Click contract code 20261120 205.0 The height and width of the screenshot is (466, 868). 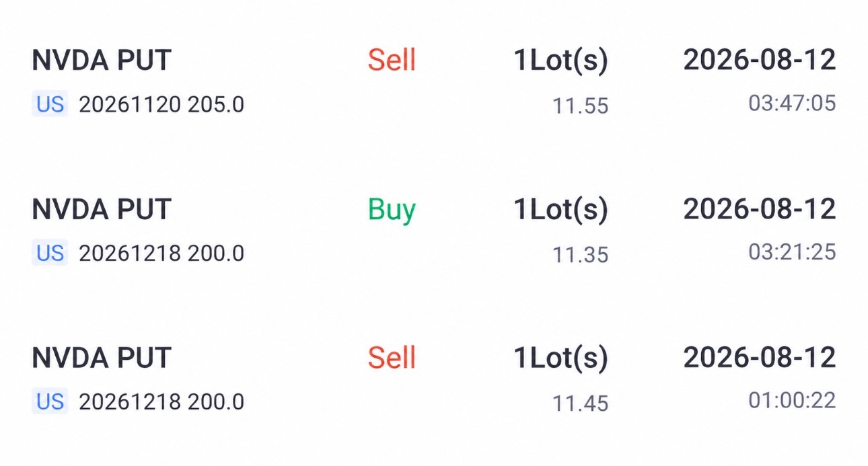161,105
